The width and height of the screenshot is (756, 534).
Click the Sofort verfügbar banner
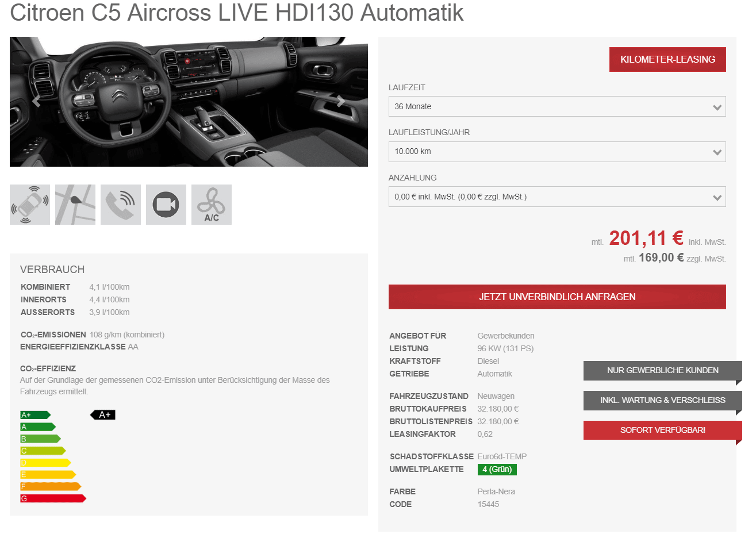coord(662,431)
